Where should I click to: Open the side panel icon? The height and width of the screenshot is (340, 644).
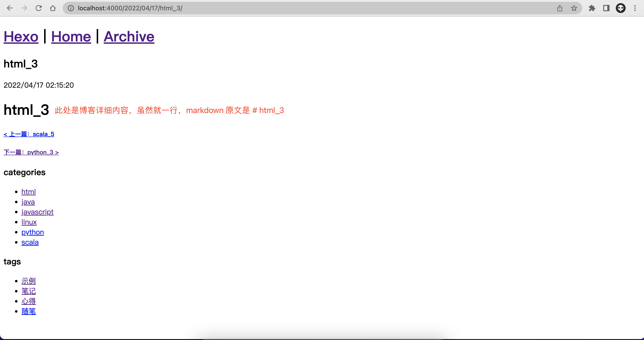tap(606, 8)
